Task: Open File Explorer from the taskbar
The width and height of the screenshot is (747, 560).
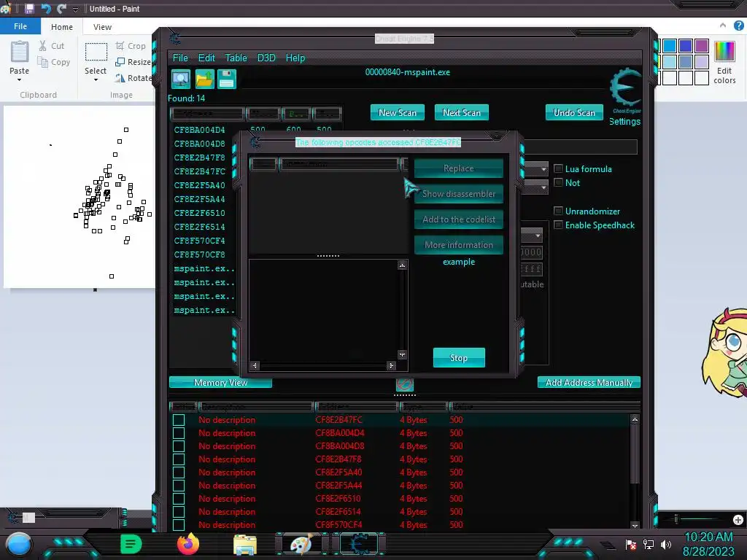Action: (245, 544)
